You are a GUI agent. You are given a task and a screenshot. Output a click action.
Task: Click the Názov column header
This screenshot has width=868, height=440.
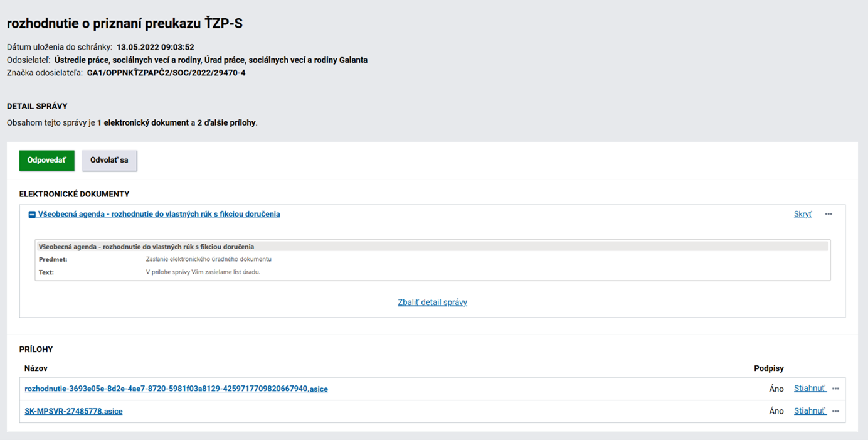(36, 368)
